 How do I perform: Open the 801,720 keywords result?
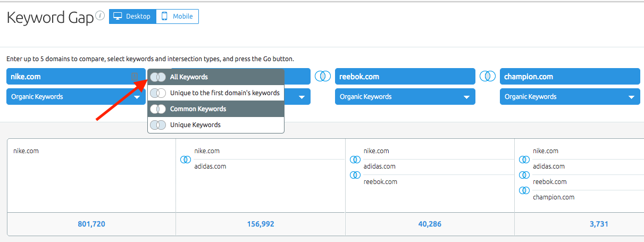(91, 224)
